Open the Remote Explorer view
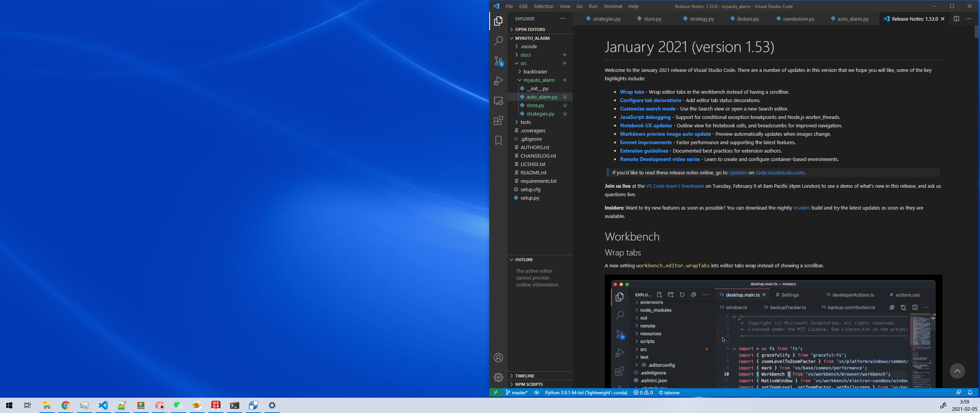Viewport: 980px width, 413px height. [x=498, y=100]
